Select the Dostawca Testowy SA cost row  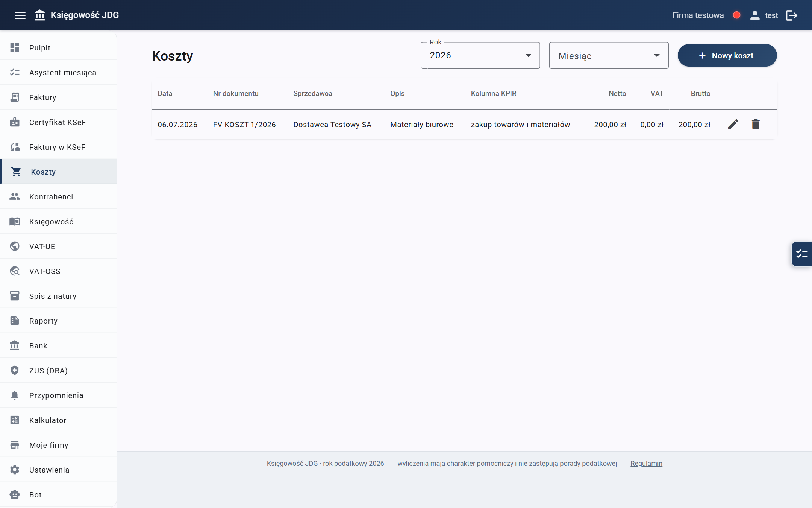click(x=464, y=124)
